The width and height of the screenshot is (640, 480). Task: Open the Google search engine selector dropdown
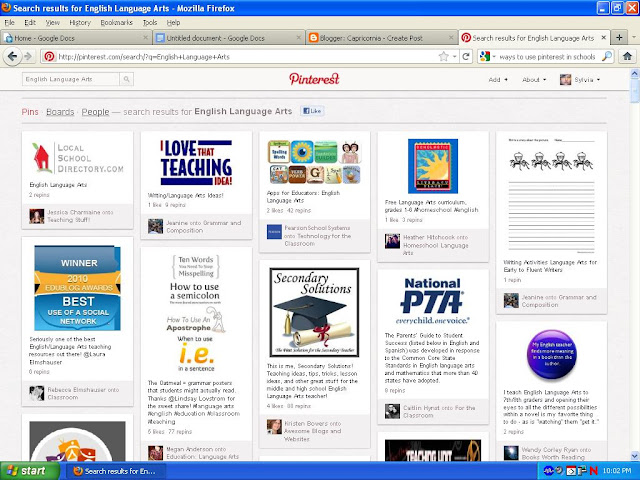[494, 57]
